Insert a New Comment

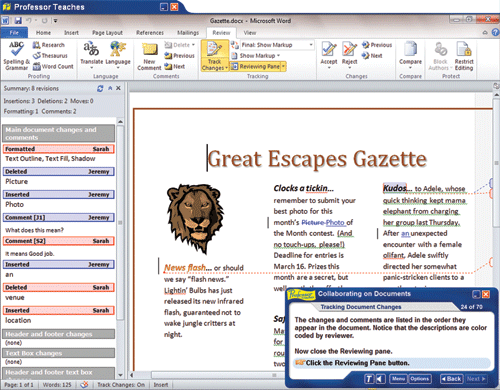pos(149,56)
